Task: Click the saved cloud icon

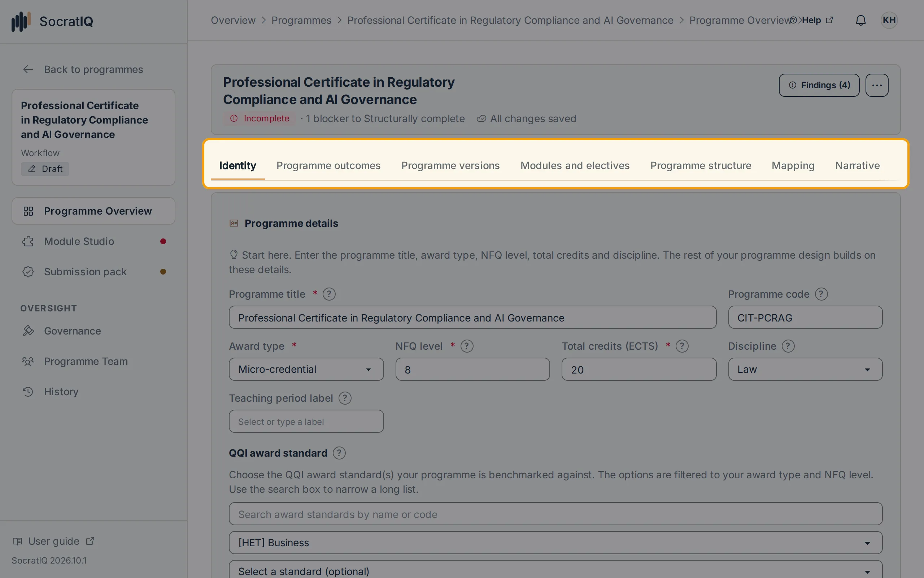Action: pos(481,118)
